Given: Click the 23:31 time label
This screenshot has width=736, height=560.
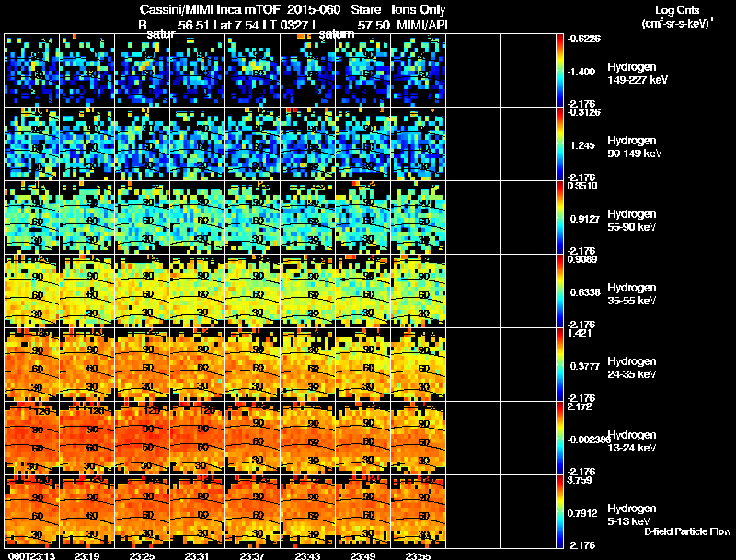Looking at the screenshot, I should (197, 555).
